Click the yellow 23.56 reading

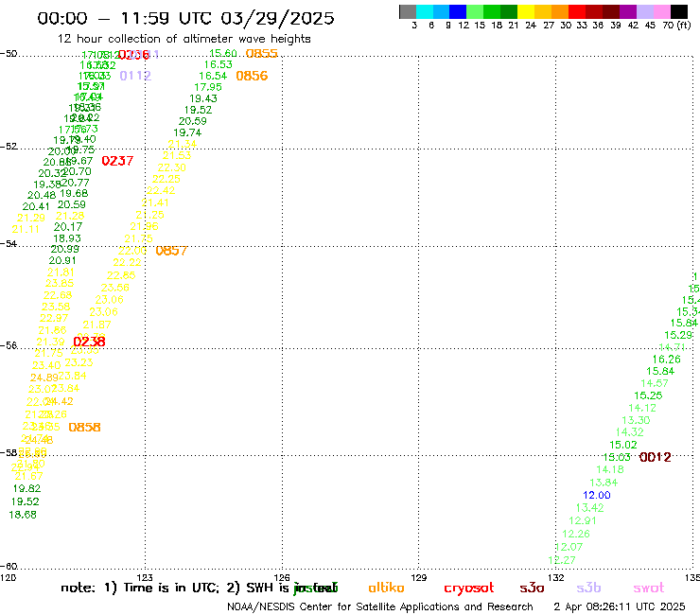[115, 288]
